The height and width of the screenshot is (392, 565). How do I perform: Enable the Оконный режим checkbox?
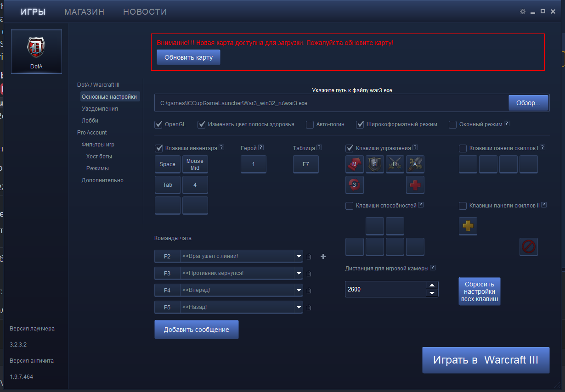pyautogui.click(x=452, y=124)
